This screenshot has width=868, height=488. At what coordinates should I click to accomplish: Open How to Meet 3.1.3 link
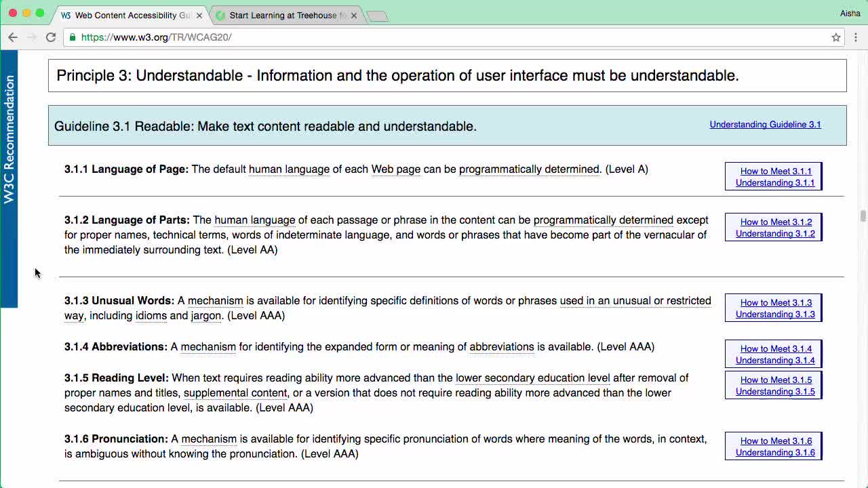pyautogui.click(x=776, y=302)
